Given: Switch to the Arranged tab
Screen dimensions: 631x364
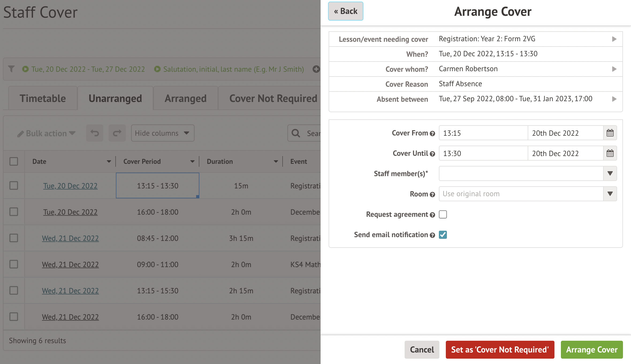Looking at the screenshot, I should [x=185, y=98].
